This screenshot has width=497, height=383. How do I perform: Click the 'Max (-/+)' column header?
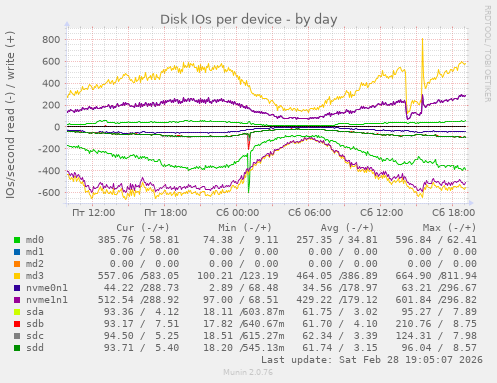click(x=449, y=228)
